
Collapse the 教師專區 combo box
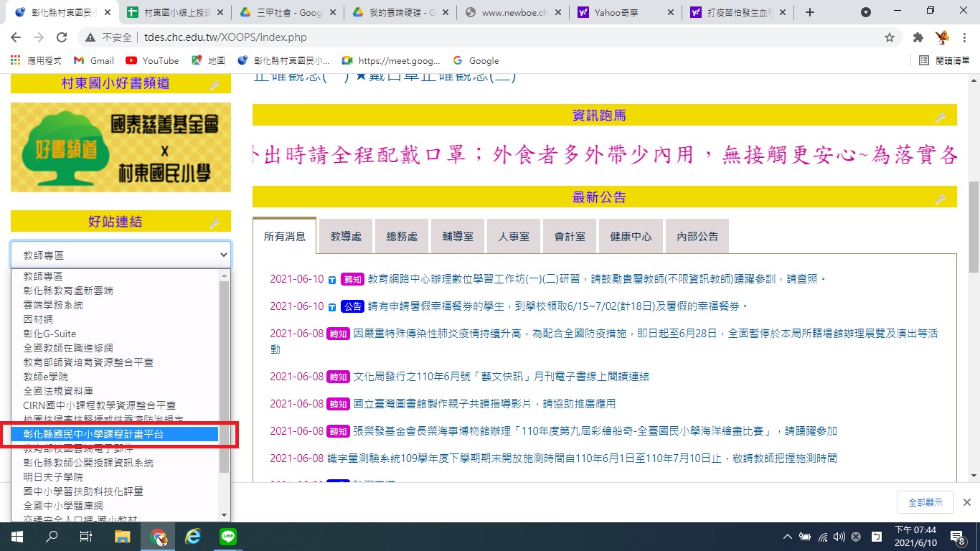tap(121, 255)
